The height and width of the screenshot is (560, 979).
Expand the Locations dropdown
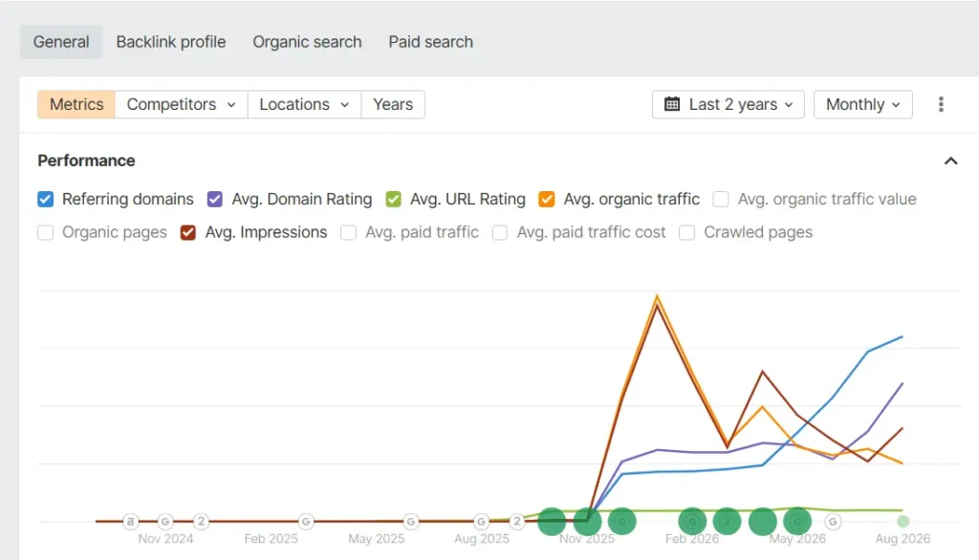click(304, 104)
